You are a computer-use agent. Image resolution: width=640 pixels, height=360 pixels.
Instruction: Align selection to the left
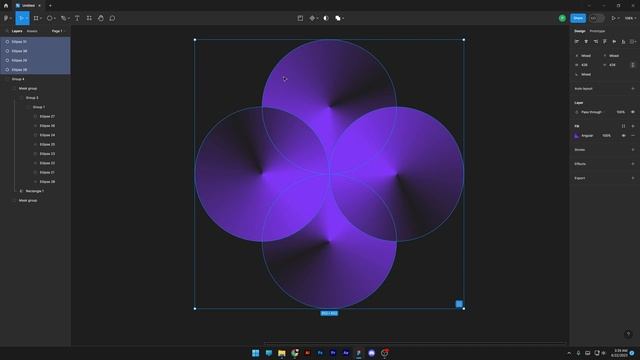point(577,42)
